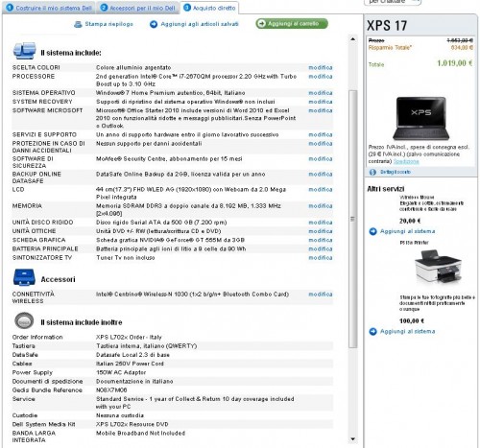Select the Acquisto diretto tab

[x=209, y=8]
